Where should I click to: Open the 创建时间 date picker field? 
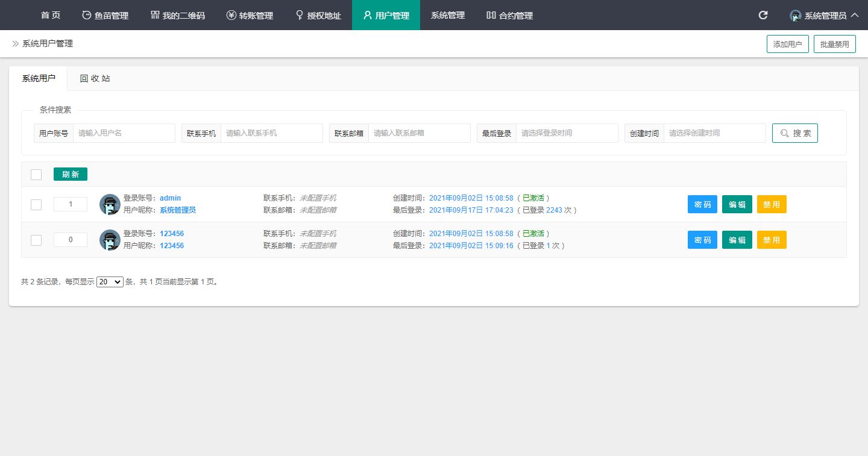pos(714,133)
